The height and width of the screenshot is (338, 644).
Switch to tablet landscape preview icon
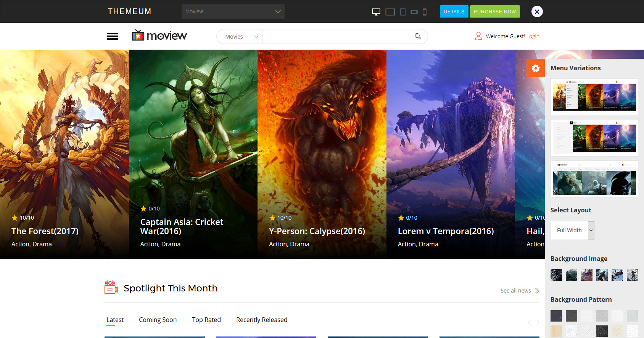point(390,12)
